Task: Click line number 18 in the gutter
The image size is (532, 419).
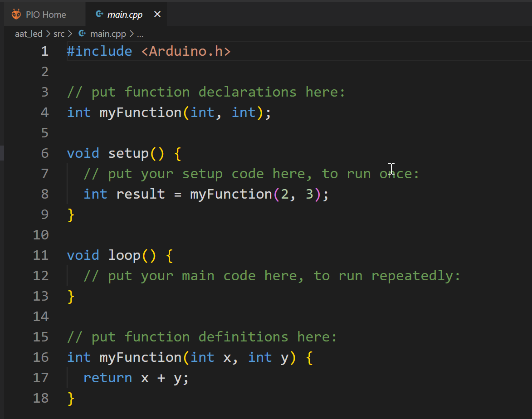Action: [41, 398]
